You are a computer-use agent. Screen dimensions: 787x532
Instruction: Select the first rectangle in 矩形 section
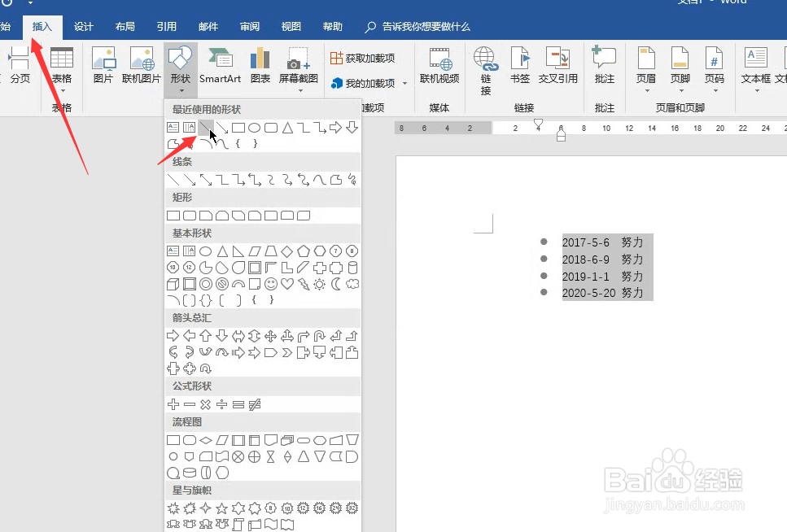pyautogui.click(x=173, y=216)
